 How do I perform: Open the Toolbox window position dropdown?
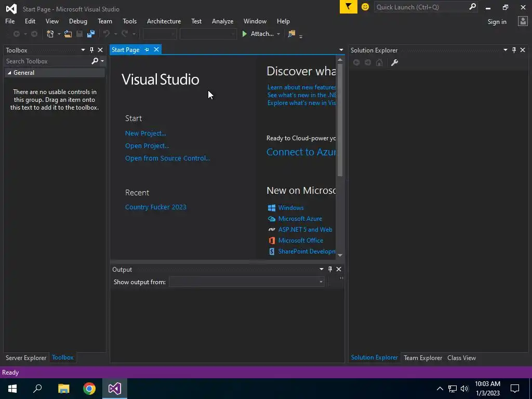[x=83, y=50]
